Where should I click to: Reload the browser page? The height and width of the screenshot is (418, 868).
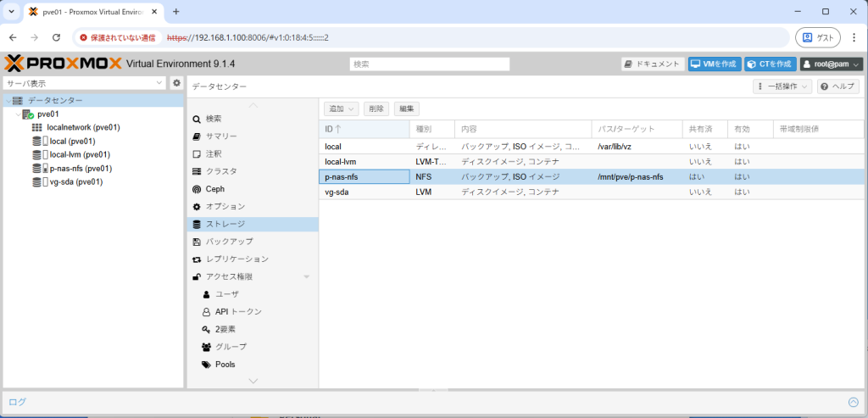click(56, 37)
